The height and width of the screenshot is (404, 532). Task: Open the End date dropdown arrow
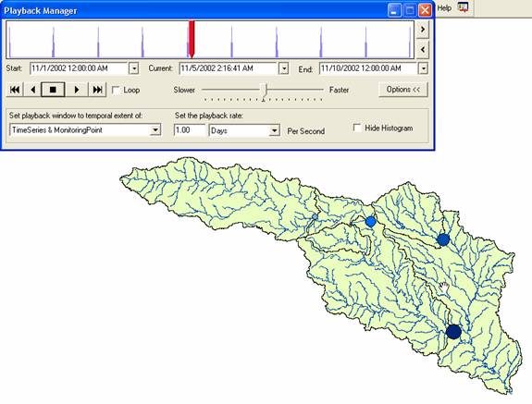(423, 68)
